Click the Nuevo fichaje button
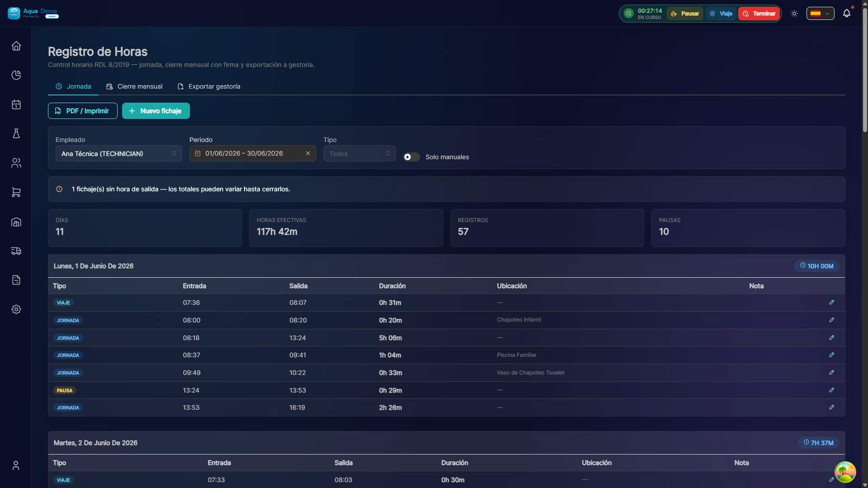The image size is (868, 488). point(156,111)
